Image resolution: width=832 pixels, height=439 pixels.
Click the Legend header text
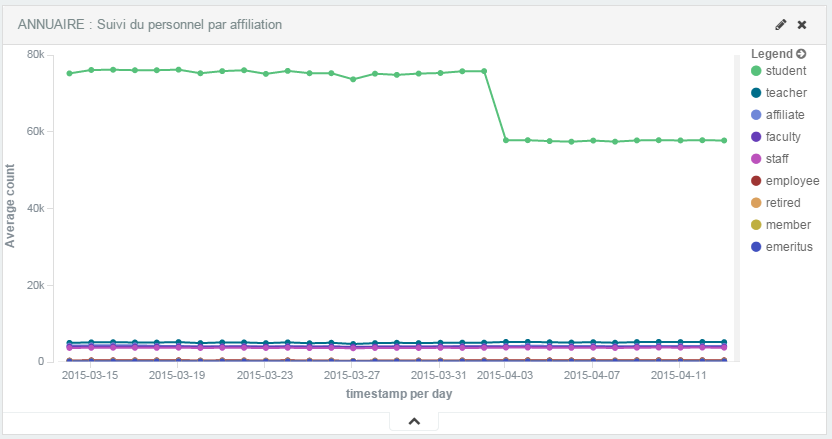pos(771,53)
